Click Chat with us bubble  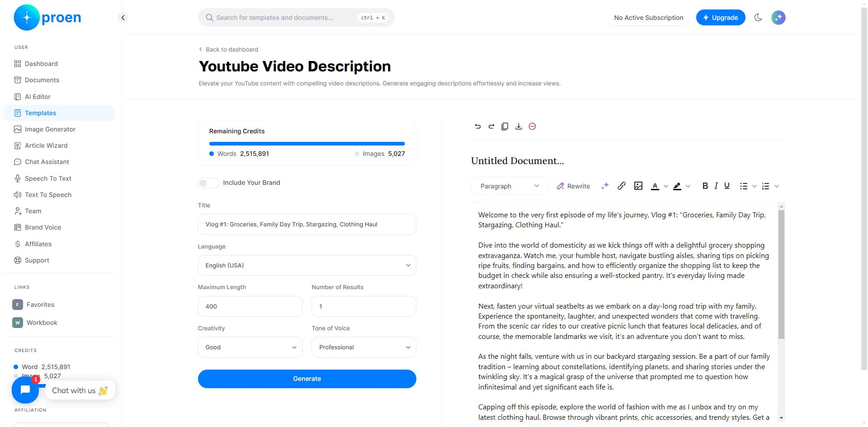[x=80, y=390]
